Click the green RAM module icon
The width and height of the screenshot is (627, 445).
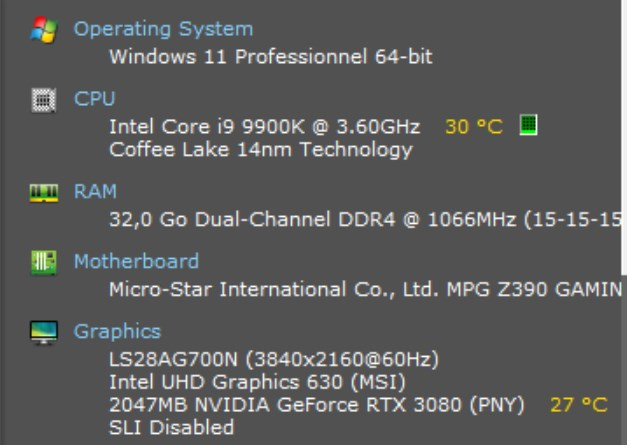pyautogui.click(x=44, y=193)
